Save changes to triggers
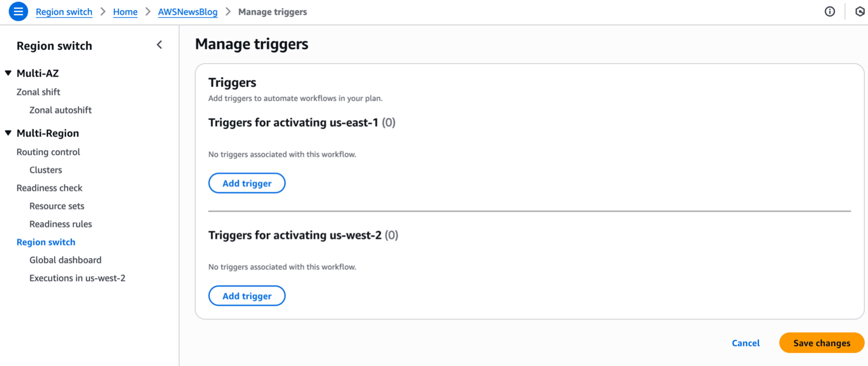 click(x=822, y=343)
